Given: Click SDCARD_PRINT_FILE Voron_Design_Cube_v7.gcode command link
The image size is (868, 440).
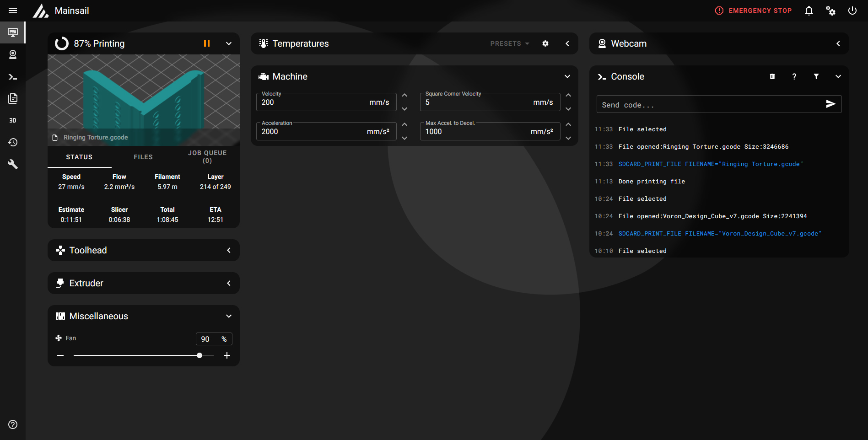Looking at the screenshot, I should pyautogui.click(x=720, y=234).
